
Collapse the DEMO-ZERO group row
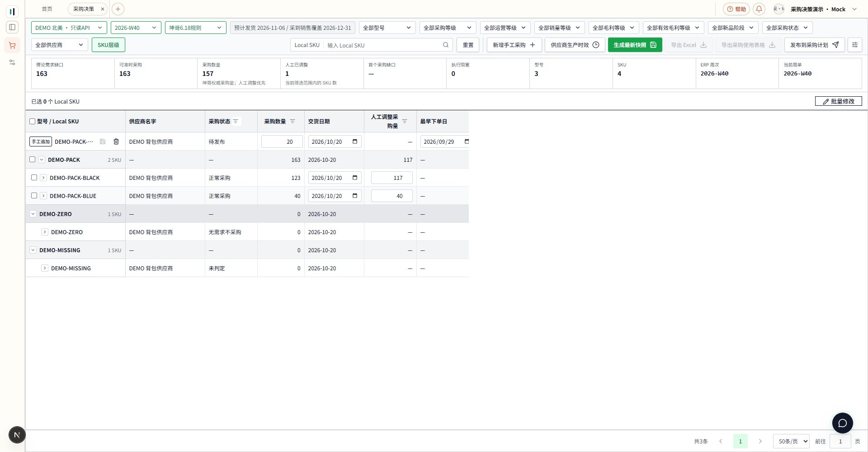pos(33,214)
